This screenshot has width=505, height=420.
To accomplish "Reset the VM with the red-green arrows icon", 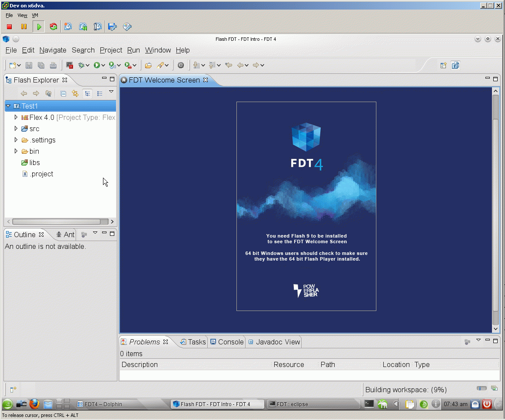I will (x=53, y=27).
